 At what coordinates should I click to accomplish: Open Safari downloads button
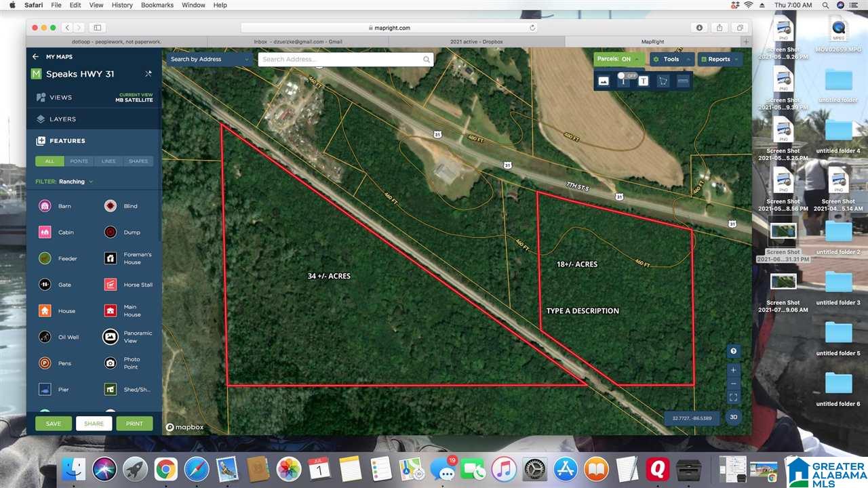click(x=700, y=28)
